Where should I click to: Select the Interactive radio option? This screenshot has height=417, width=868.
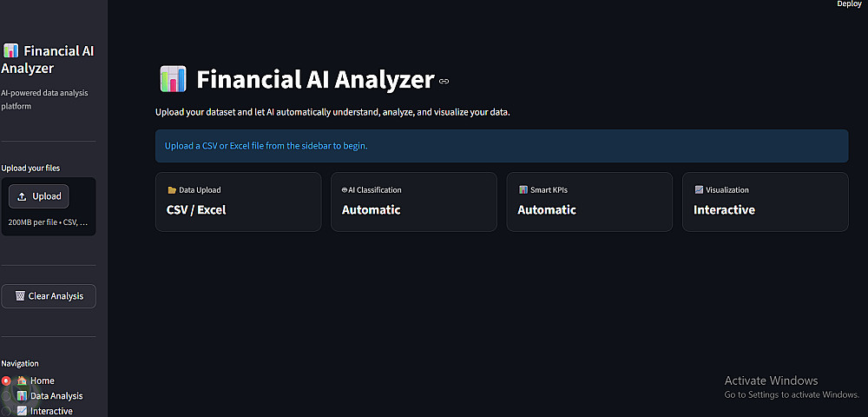tap(6, 411)
